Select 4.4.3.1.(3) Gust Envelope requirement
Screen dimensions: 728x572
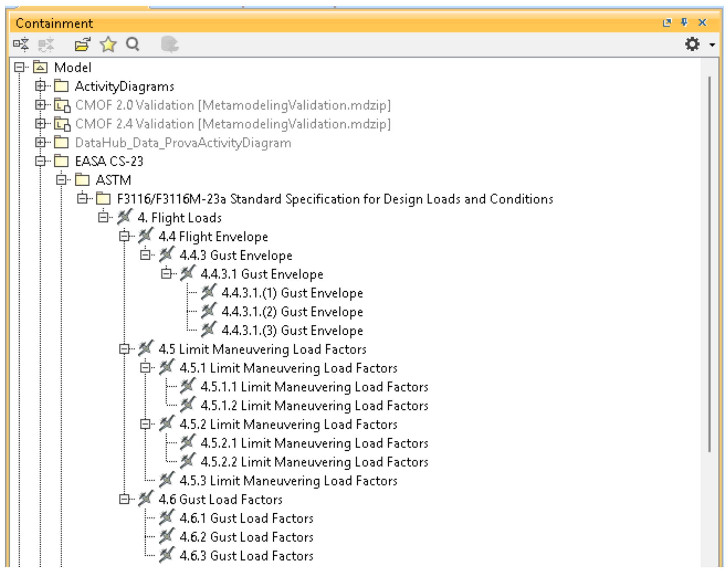pos(293,330)
